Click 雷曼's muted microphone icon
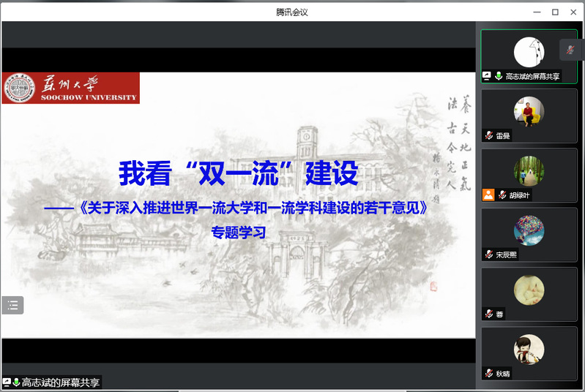The image size is (585, 392). pos(488,136)
